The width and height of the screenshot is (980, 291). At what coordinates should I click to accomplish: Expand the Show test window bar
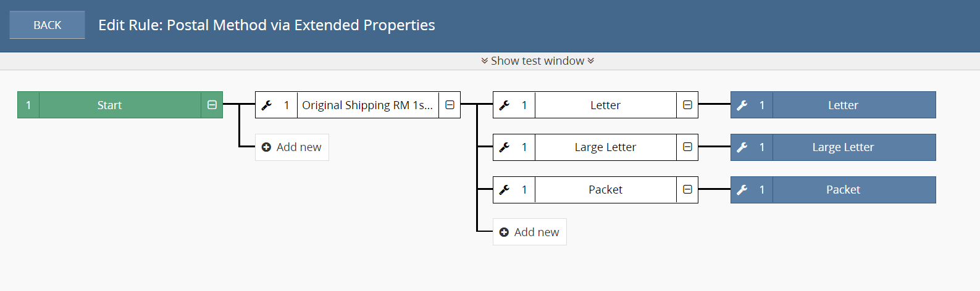[537, 61]
